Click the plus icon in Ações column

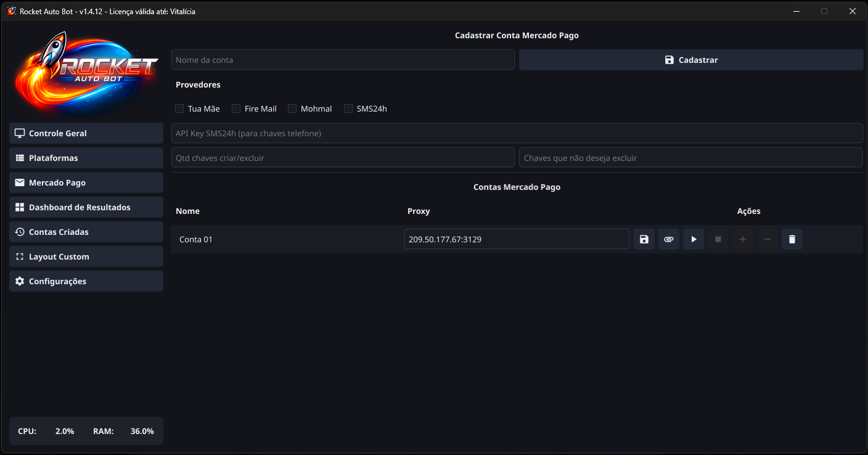743,239
